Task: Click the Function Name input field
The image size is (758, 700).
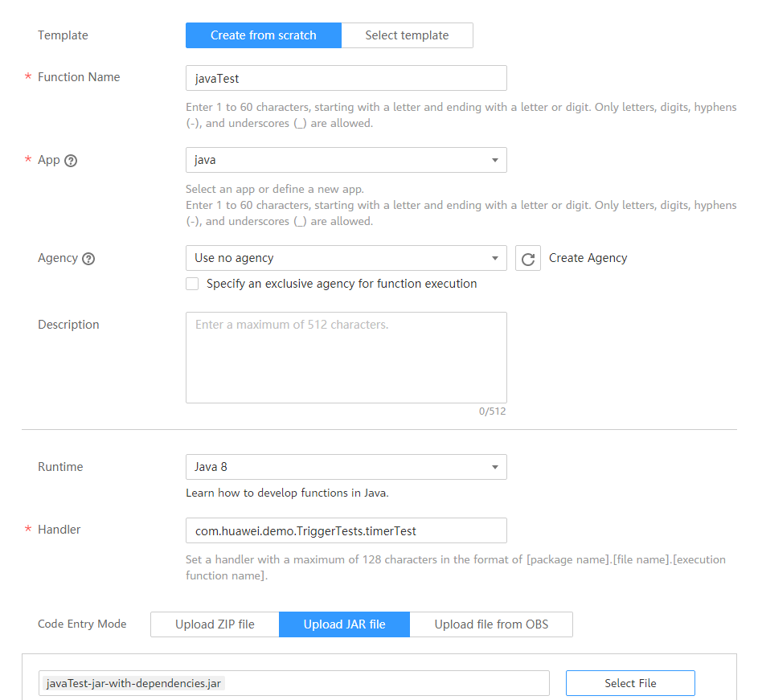Action: 346,78
